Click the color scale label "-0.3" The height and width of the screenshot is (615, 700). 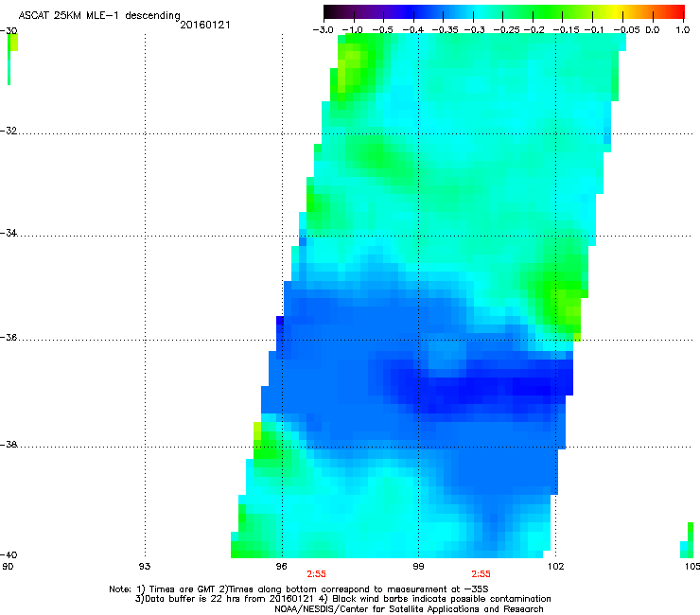(x=475, y=30)
